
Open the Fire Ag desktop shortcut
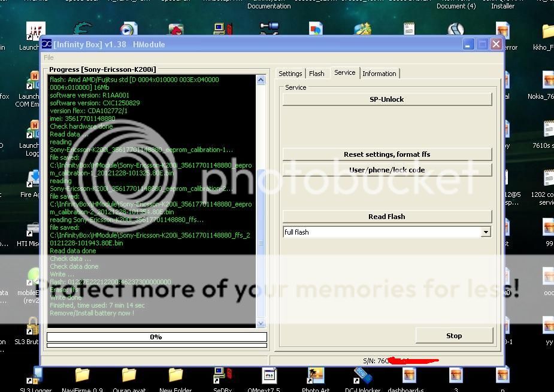(34, 179)
